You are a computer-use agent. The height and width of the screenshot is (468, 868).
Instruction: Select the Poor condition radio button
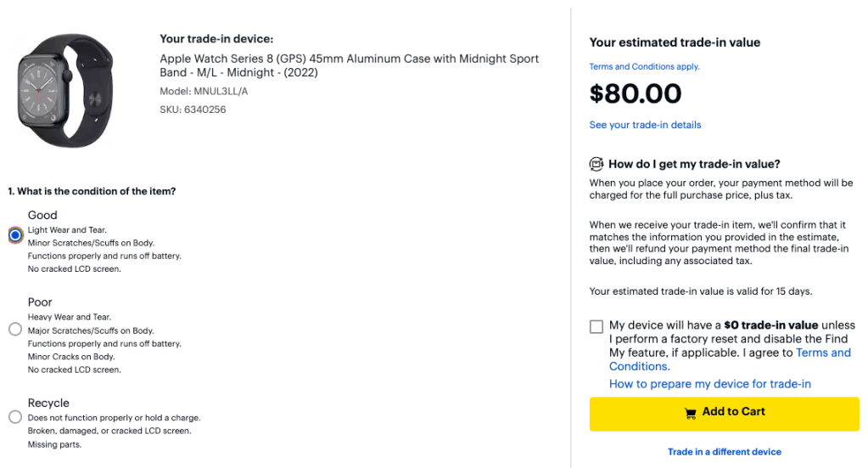(15, 329)
